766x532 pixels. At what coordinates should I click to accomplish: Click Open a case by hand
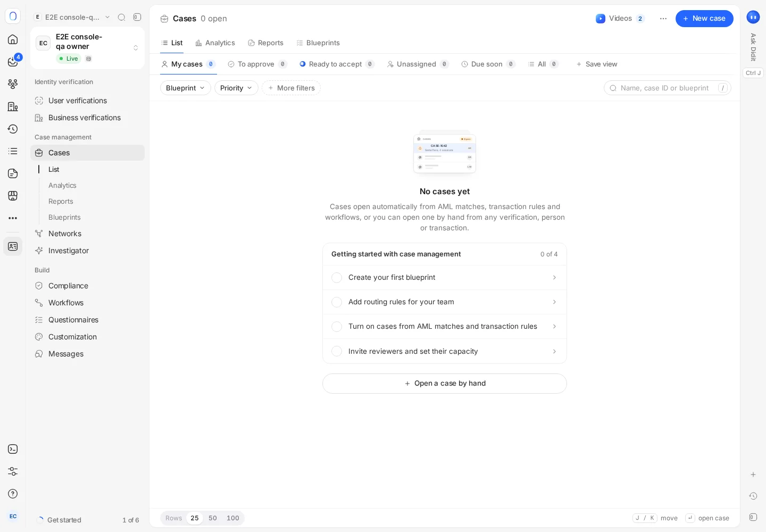(445, 384)
